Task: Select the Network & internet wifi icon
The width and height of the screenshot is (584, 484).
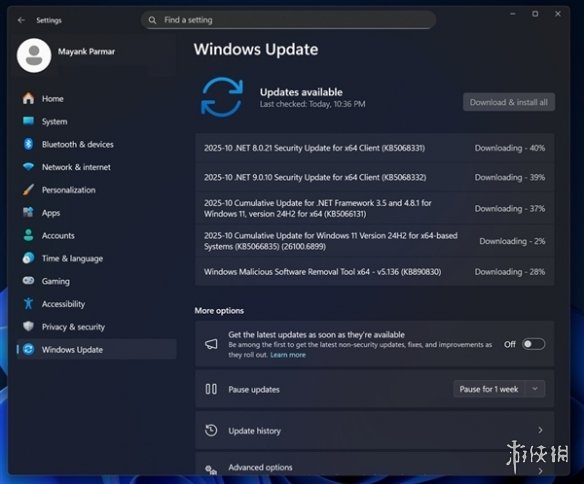Action: pyautogui.click(x=28, y=166)
